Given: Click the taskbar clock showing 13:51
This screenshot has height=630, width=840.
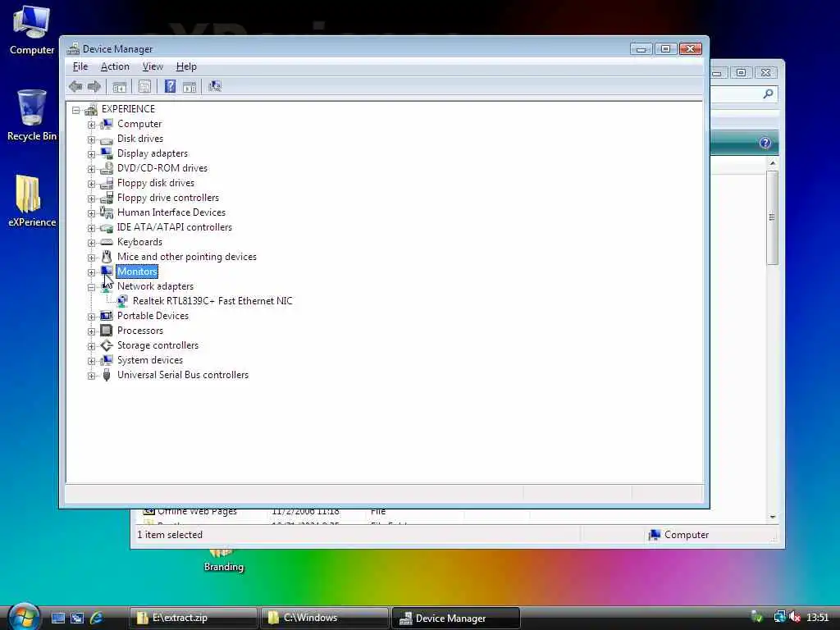Looking at the screenshot, I should coord(818,618).
